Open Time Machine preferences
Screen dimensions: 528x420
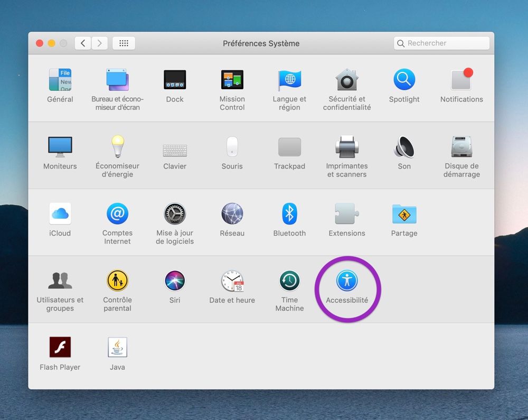coord(289,281)
